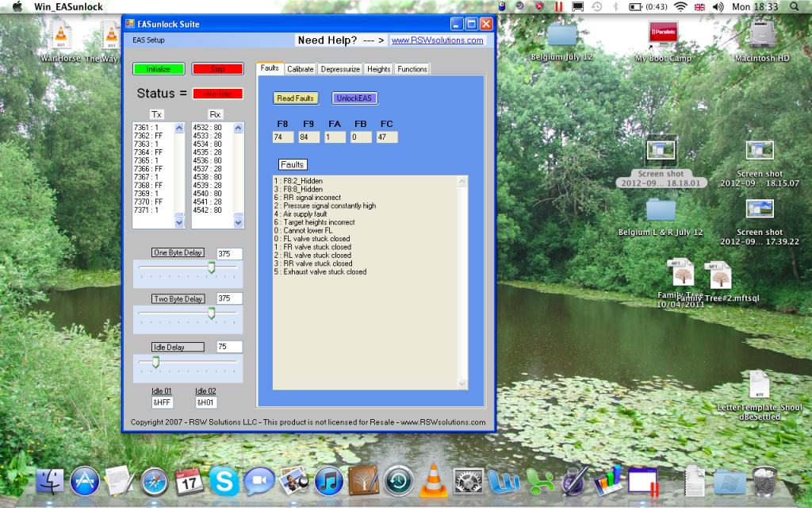Click the One Byte Delay slider thumb
The width and height of the screenshot is (812, 508).
[211, 267]
